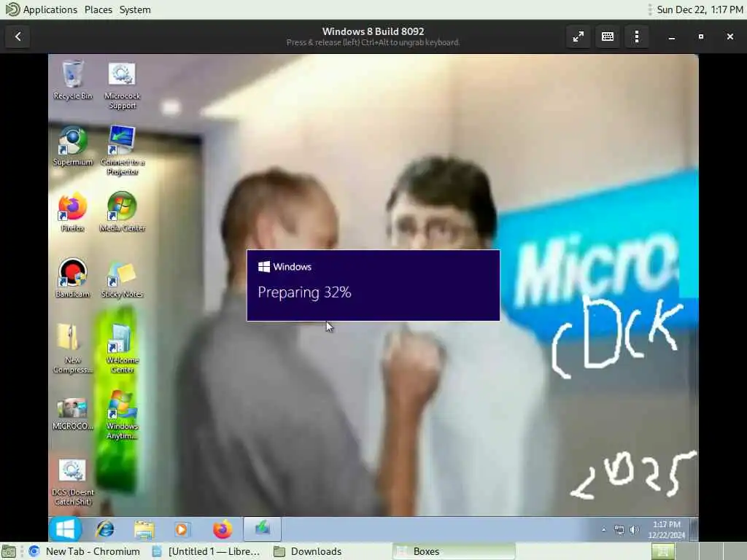
Task: Click the Show desktop strip in guest taskbar
Action: tap(694, 529)
